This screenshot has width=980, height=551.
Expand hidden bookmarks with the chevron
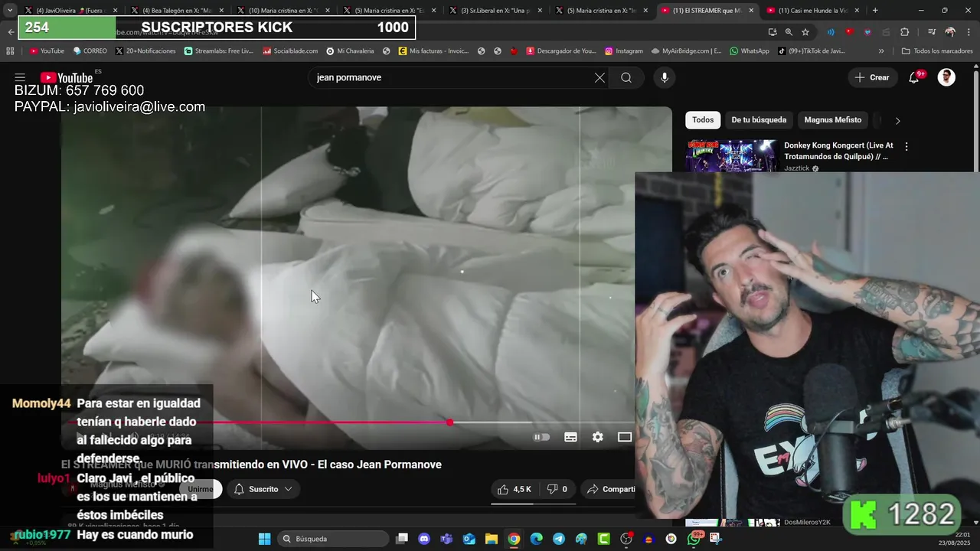tap(881, 51)
